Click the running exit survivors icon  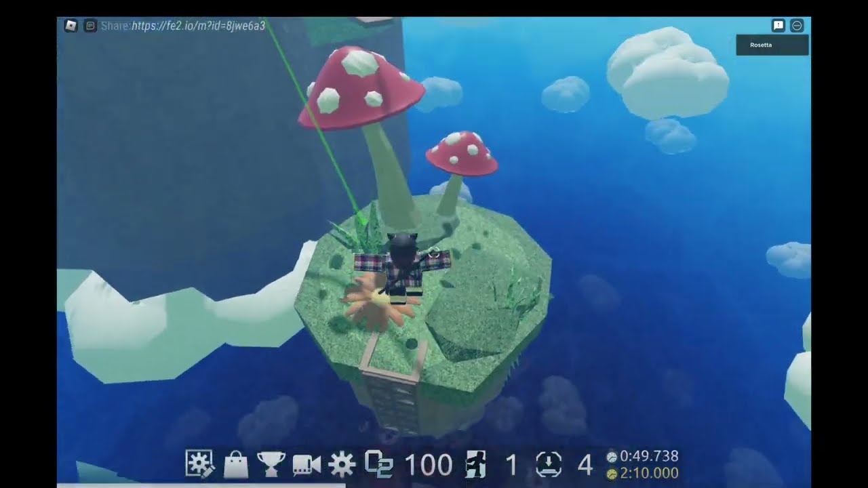475,465
